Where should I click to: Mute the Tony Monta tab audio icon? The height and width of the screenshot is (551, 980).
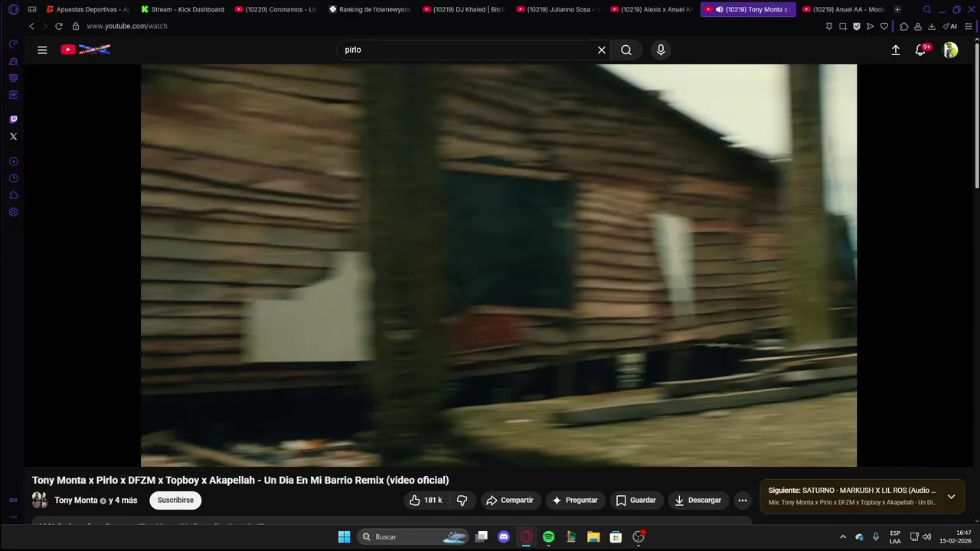coord(719,10)
